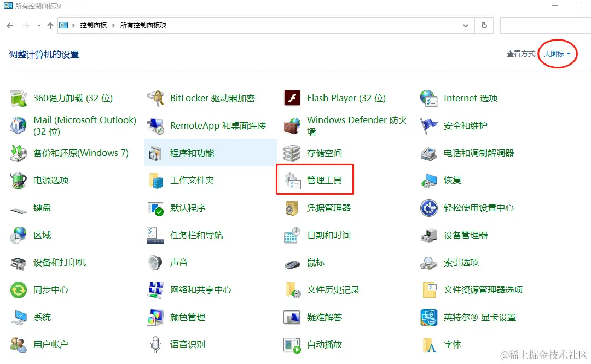Image resolution: width=591 pixels, height=364 pixels.
Task: Expand the address bar history dropdown
Action: (466, 26)
